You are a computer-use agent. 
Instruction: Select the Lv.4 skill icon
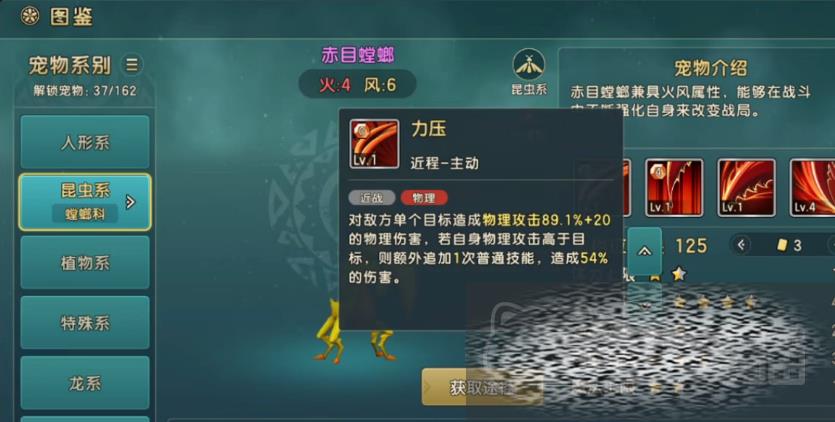click(814, 188)
